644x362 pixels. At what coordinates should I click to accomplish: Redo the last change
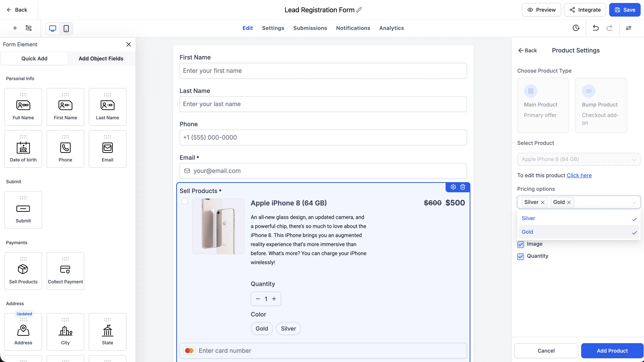(610, 28)
